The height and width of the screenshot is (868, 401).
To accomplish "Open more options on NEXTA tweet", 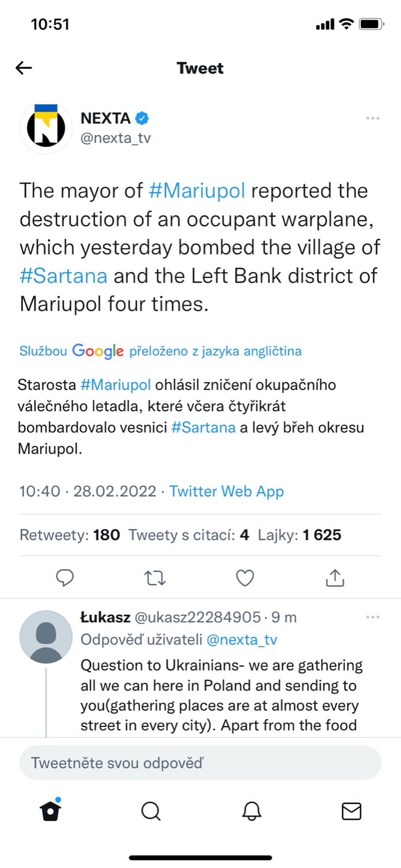I will click(373, 118).
